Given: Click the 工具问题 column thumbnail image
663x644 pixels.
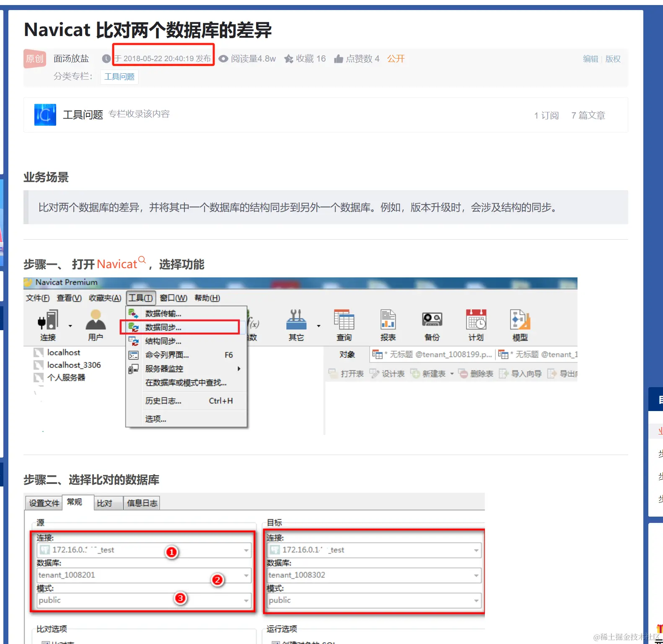Looking at the screenshot, I should pos(45,115).
